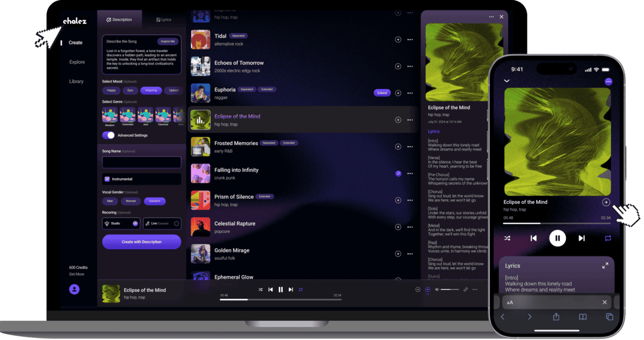Pause playback in laptop player bar
This screenshot has height=340, width=644.
click(x=281, y=289)
